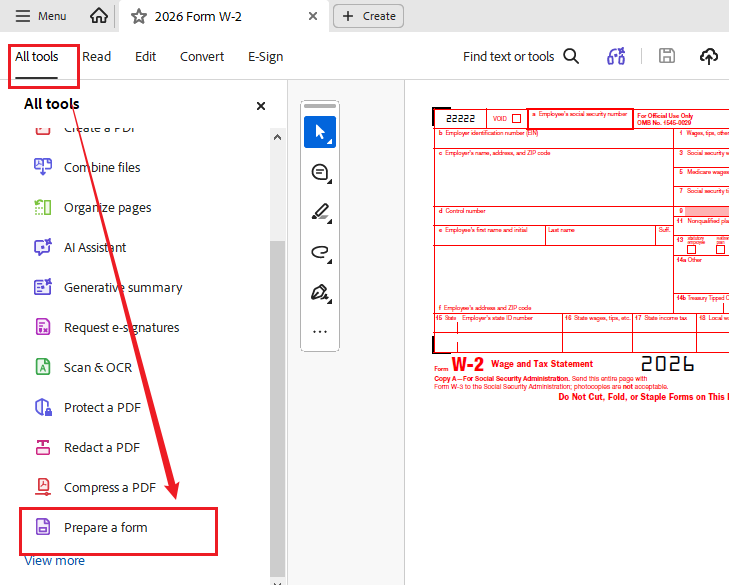Choose the Fill & Sign pen tool
Screen dimensions: 729x585
click(320, 293)
